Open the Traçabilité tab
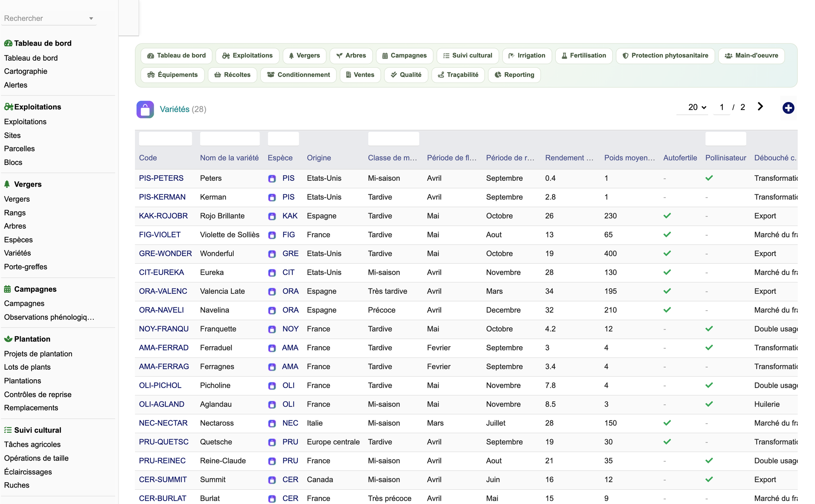The image size is (815, 504). click(x=458, y=75)
